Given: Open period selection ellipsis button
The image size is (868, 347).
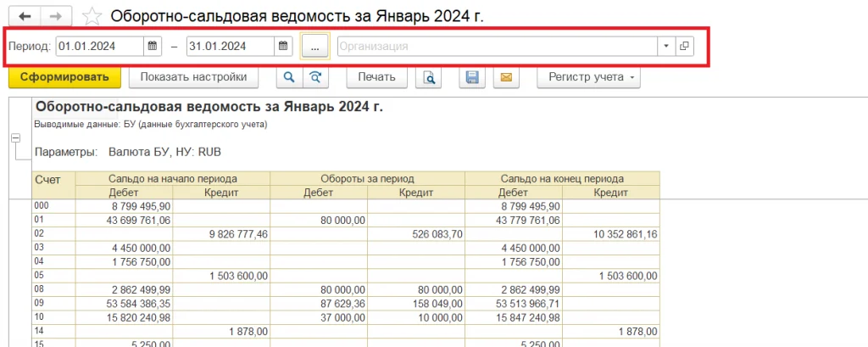Looking at the screenshot, I should 314,46.
